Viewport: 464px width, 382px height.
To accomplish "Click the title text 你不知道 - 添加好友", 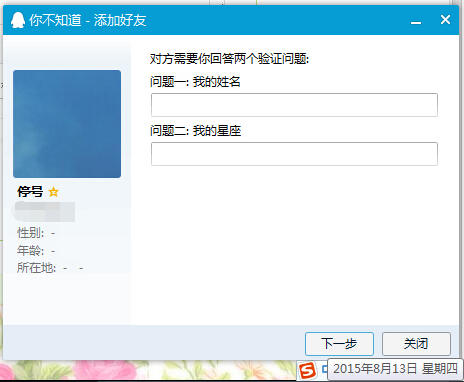I will click(x=88, y=20).
